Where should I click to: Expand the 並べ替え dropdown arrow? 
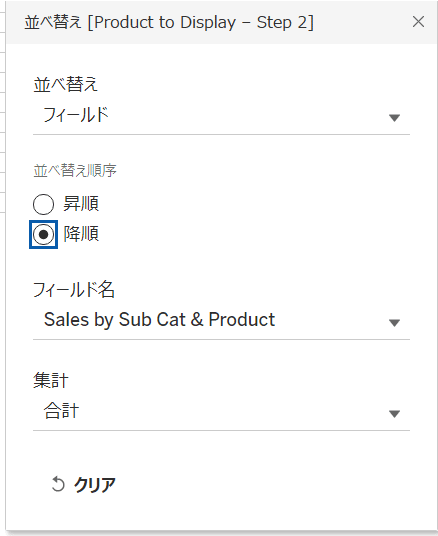point(394,118)
